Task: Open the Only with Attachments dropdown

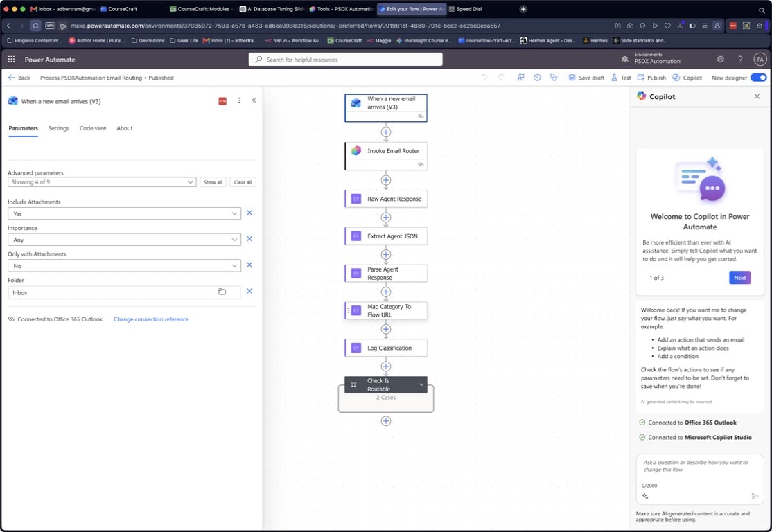Action: click(x=125, y=266)
